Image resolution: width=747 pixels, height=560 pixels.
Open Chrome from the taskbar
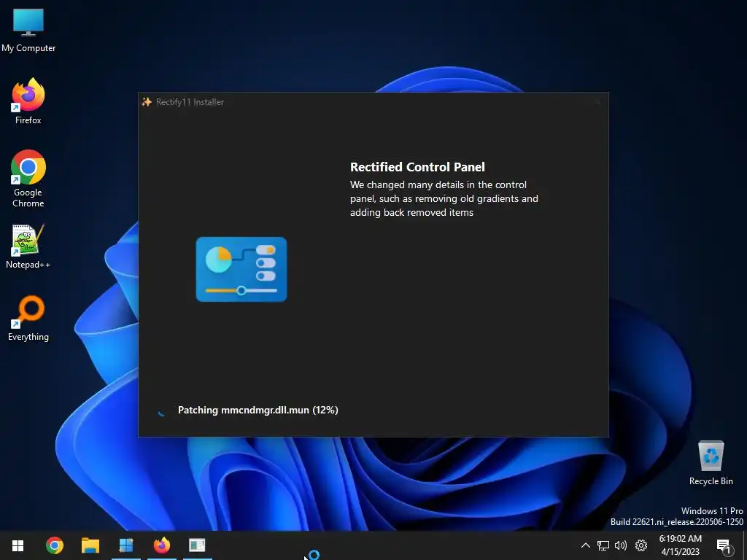pos(54,545)
